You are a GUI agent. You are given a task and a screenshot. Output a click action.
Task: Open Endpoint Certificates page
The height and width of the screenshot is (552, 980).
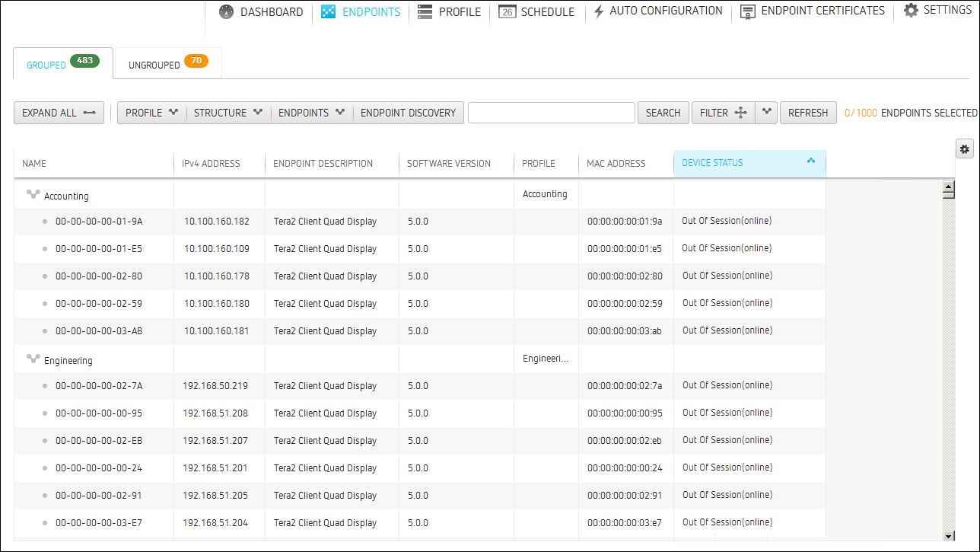(813, 11)
